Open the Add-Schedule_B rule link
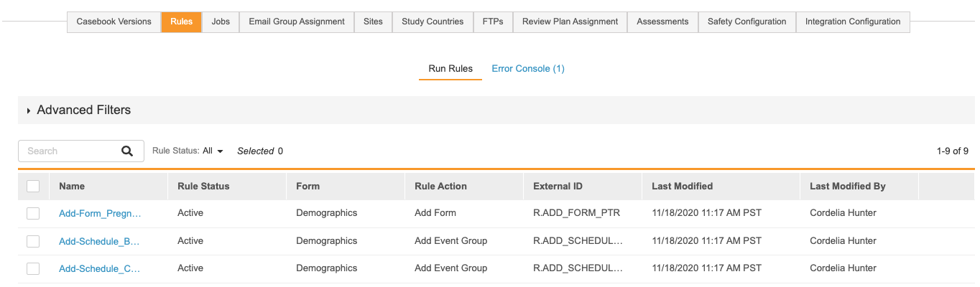 (x=99, y=241)
